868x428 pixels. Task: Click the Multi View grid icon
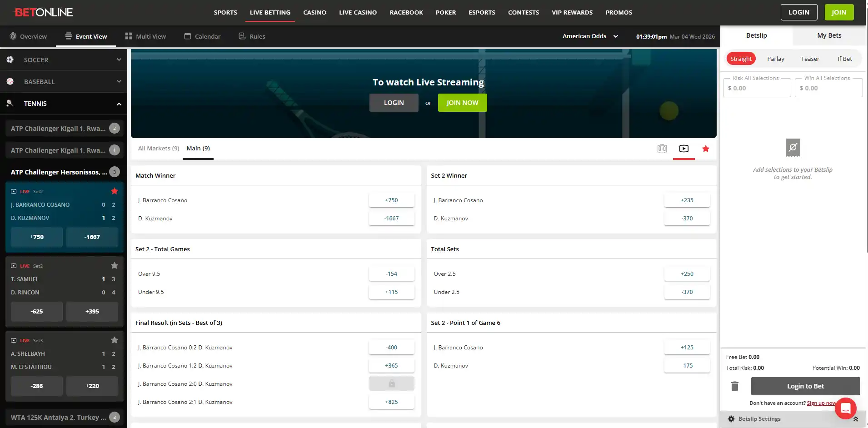pos(129,36)
